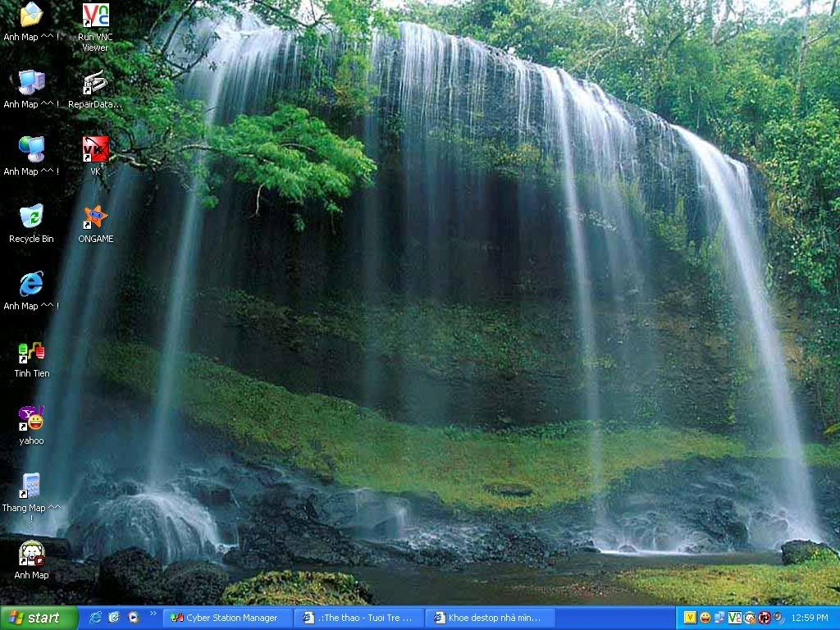
Task: Select the folder icon at top-left of desktop
Action: click(x=31, y=16)
